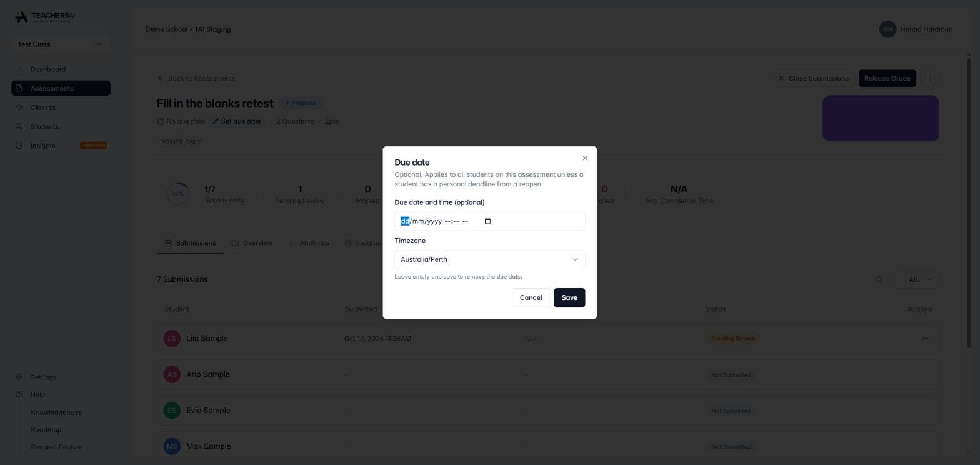
Task: Open the Knowledgebase link
Action: 56,412
